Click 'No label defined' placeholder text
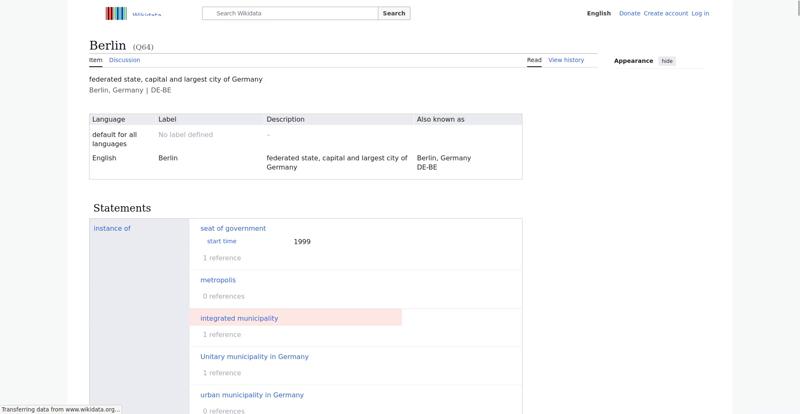The width and height of the screenshot is (800, 414). click(x=186, y=135)
